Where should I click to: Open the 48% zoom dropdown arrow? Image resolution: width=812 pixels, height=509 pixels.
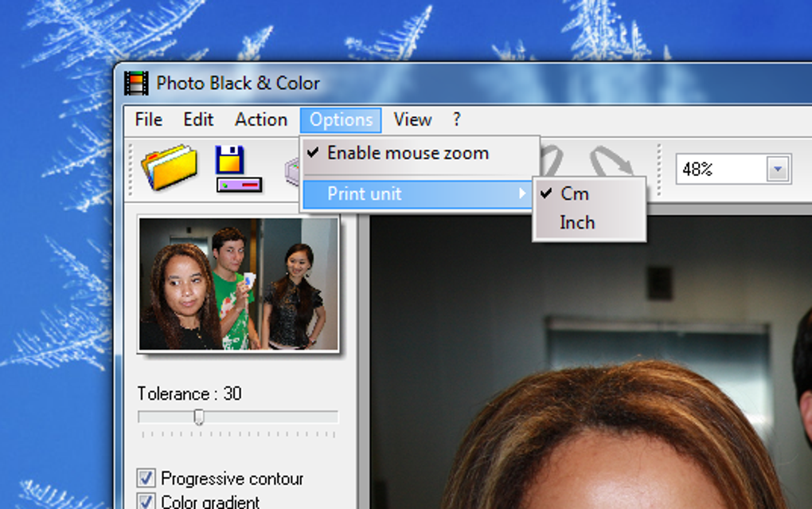pyautogui.click(x=777, y=169)
